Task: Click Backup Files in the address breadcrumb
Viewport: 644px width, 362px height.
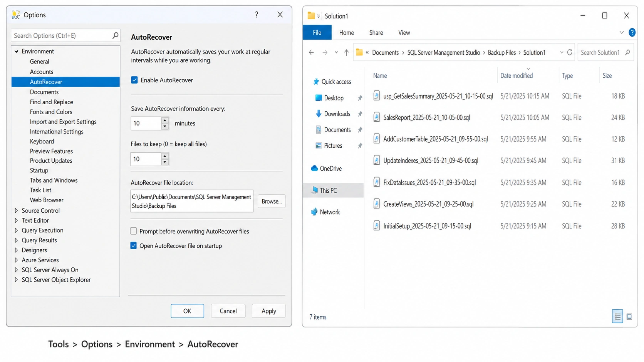Action: [x=501, y=53]
